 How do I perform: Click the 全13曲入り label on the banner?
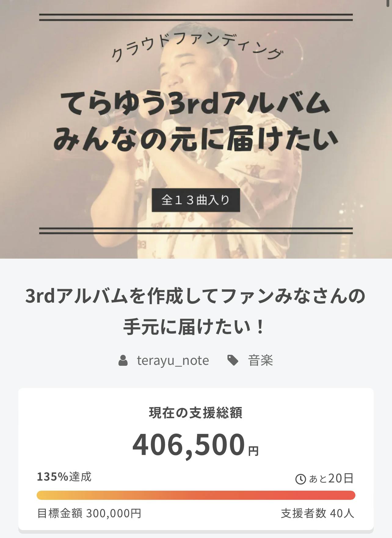click(x=196, y=200)
